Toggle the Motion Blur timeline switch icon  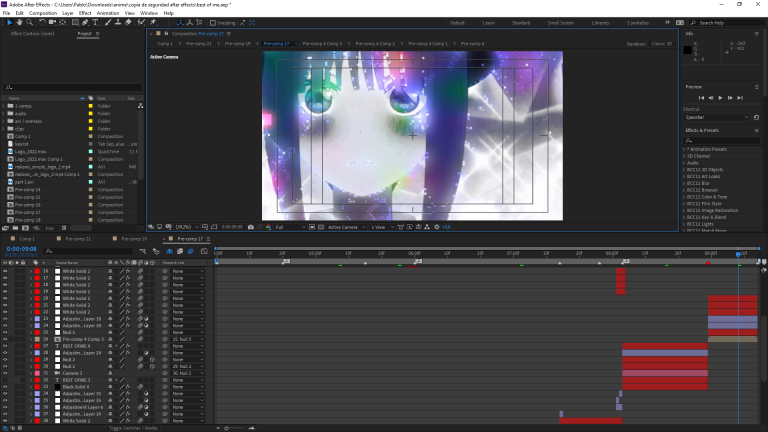click(x=191, y=251)
